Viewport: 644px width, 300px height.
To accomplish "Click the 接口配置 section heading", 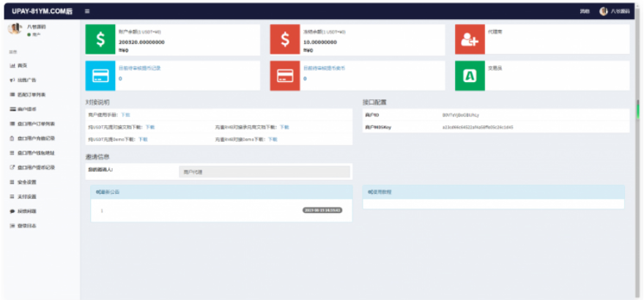I will click(x=374, y=102).
